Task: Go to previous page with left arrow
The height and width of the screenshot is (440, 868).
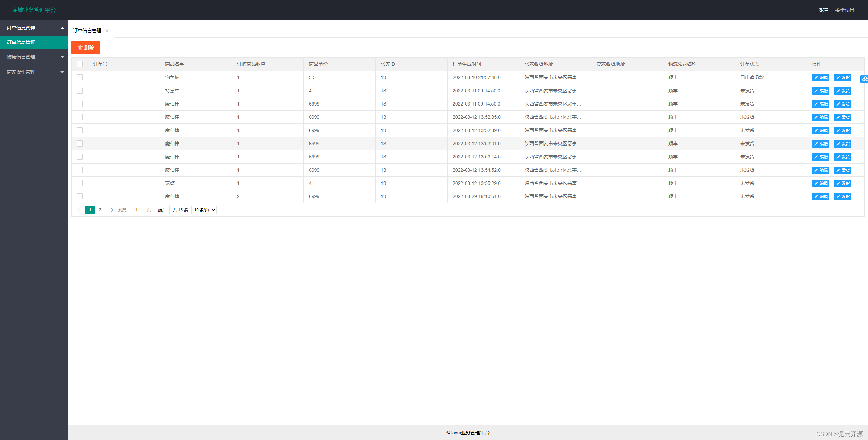Action: (78, 210)
